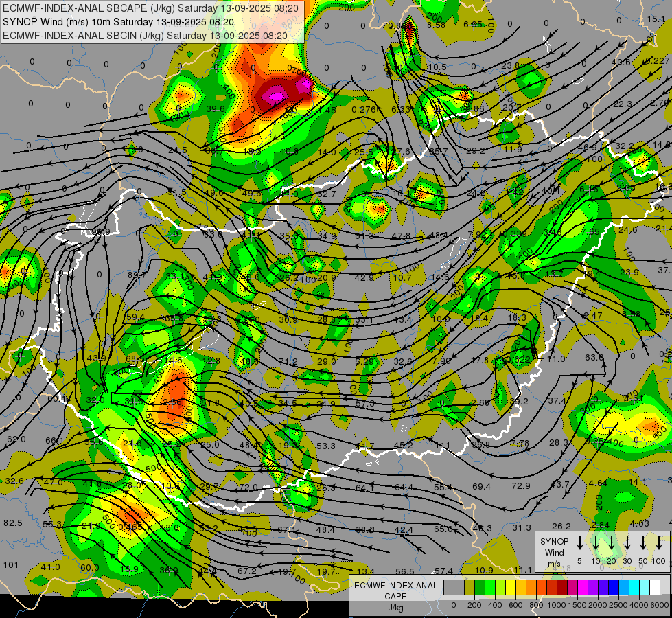Viewport: 672px width, 618px height.
Task: Click the map value '39.6'
Action: tap(216, 109)
